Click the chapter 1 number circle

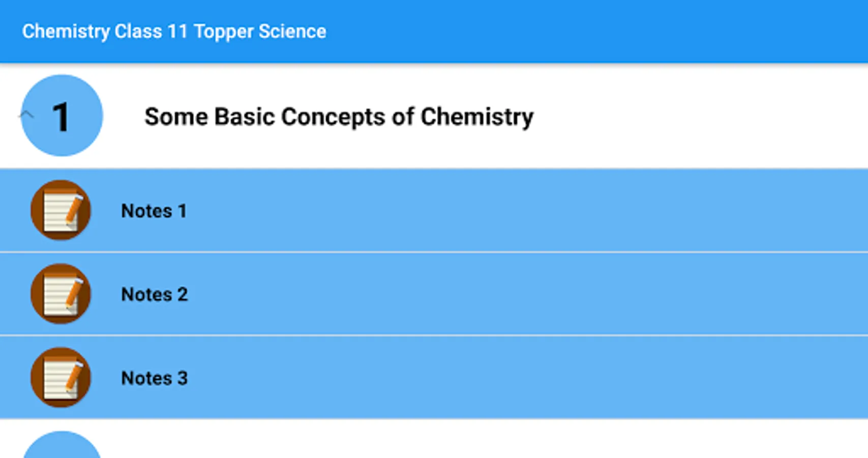pos(62,116)
